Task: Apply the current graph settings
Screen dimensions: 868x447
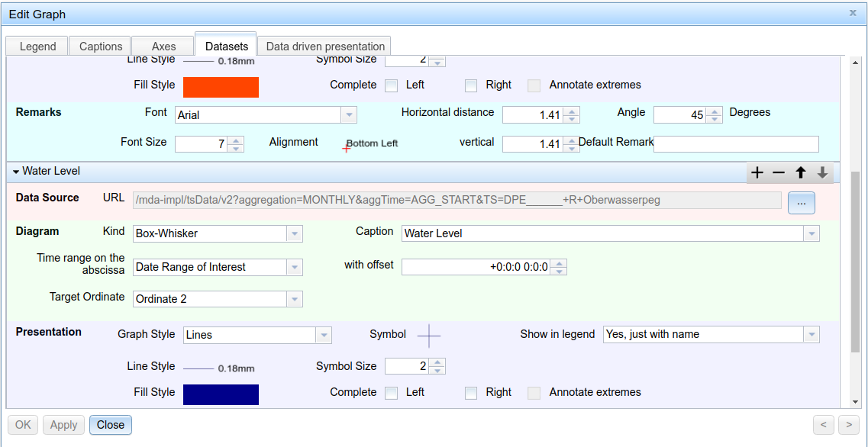Action: pos(63,425)
